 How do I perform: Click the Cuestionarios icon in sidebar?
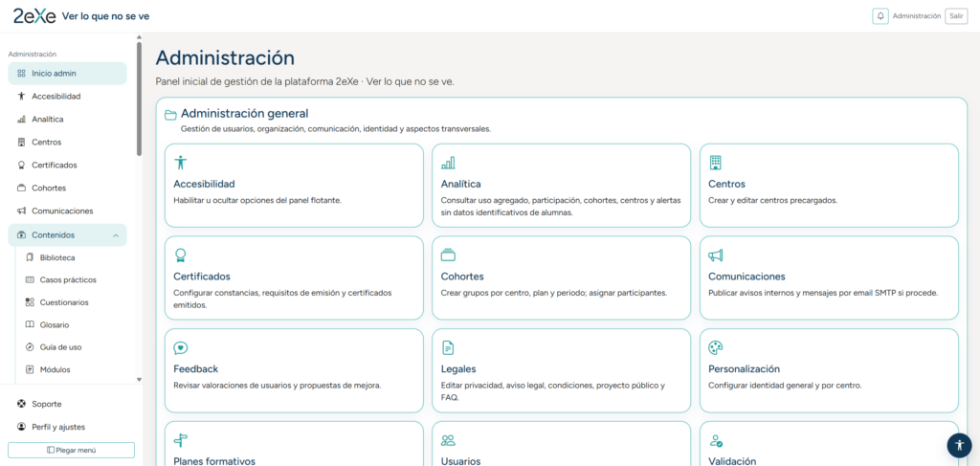point(30,302)
